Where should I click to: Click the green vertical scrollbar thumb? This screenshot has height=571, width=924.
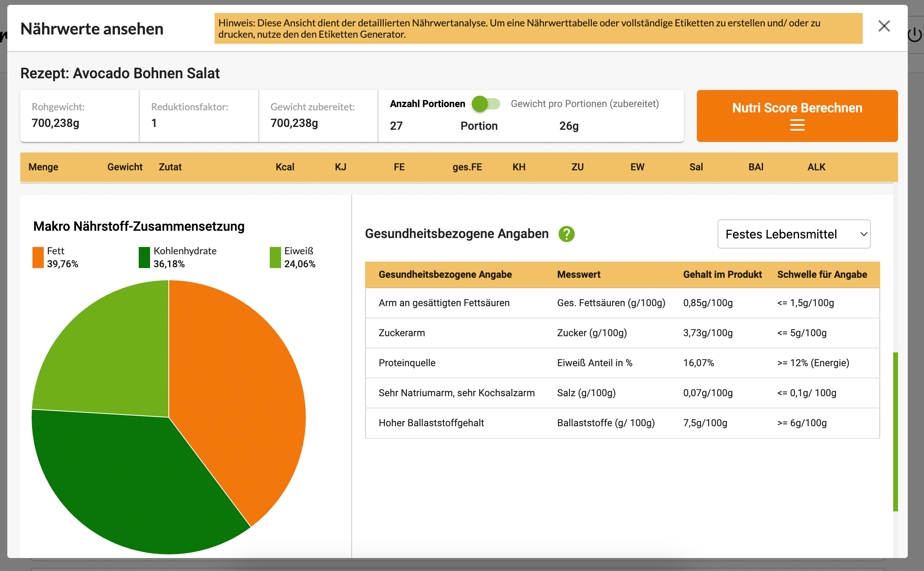coord(896,432)
